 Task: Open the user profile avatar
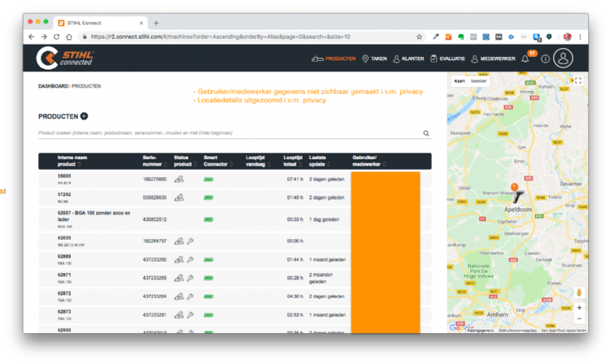(x=563, y=58)
